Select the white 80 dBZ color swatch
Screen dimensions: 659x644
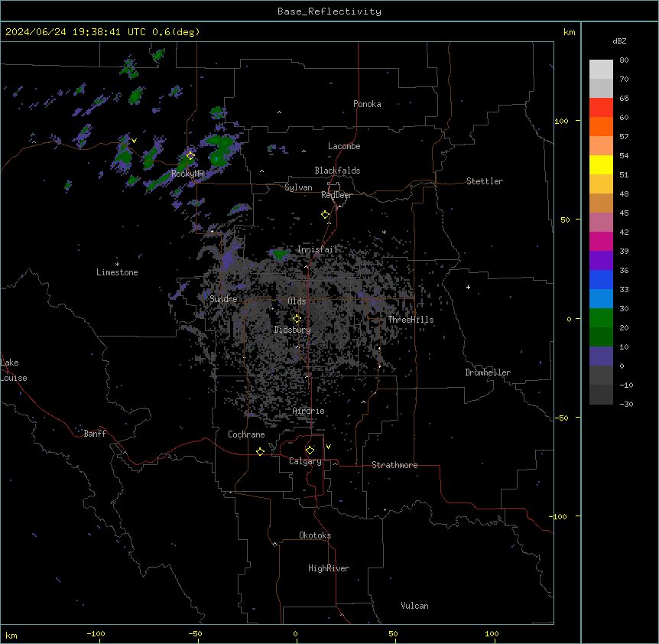[601, 69]
